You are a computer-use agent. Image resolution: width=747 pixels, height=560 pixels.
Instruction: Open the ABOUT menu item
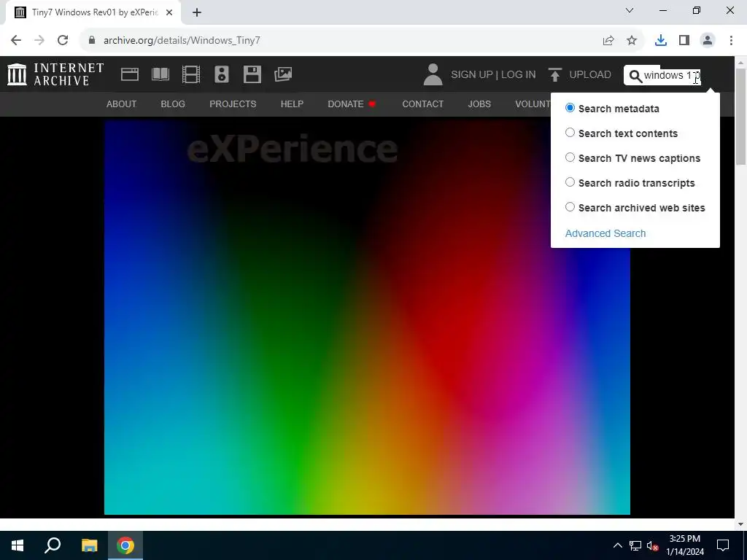[x=122, y=104]
